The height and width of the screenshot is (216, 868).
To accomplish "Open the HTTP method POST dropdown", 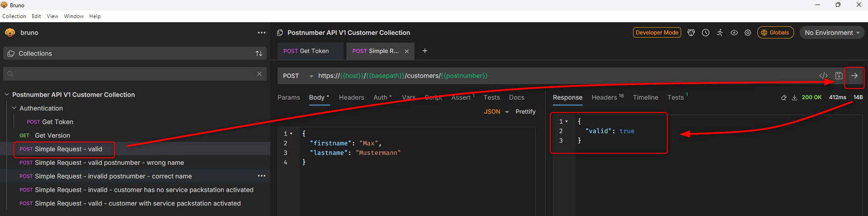I will pos(298,76).
